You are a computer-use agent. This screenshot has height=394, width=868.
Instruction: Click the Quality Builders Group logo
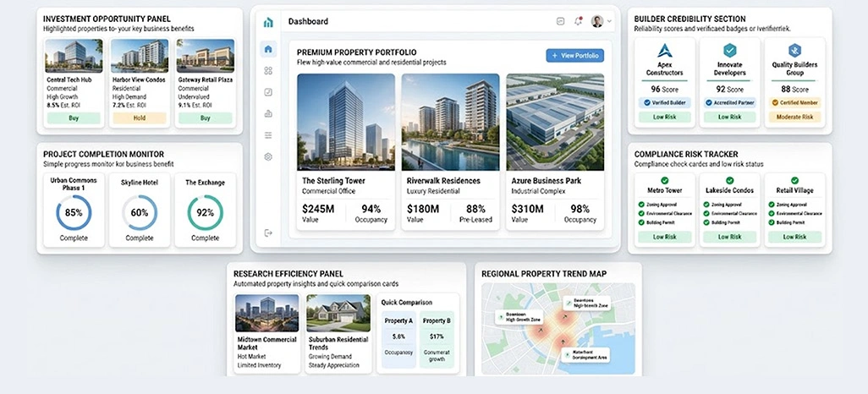click(x=795, y=51)
